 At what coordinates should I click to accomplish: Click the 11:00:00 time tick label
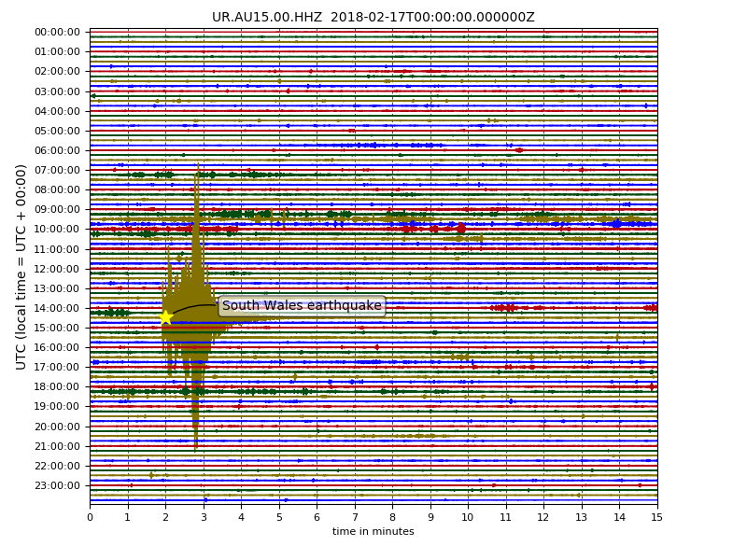pos(57,249)
